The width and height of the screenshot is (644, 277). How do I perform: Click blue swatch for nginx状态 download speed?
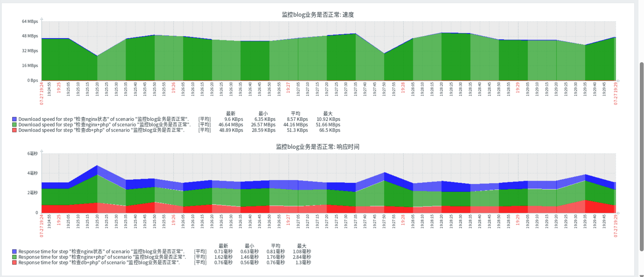point(14,119)
